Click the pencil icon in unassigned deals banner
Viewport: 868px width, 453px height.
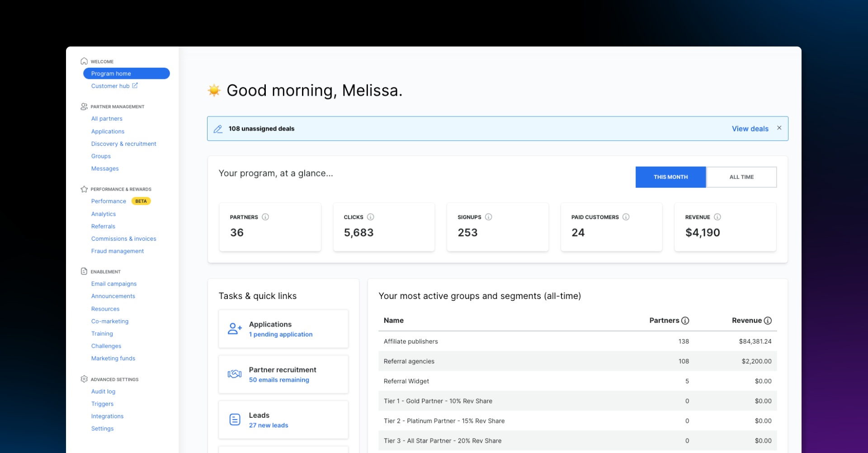(218, 129)
